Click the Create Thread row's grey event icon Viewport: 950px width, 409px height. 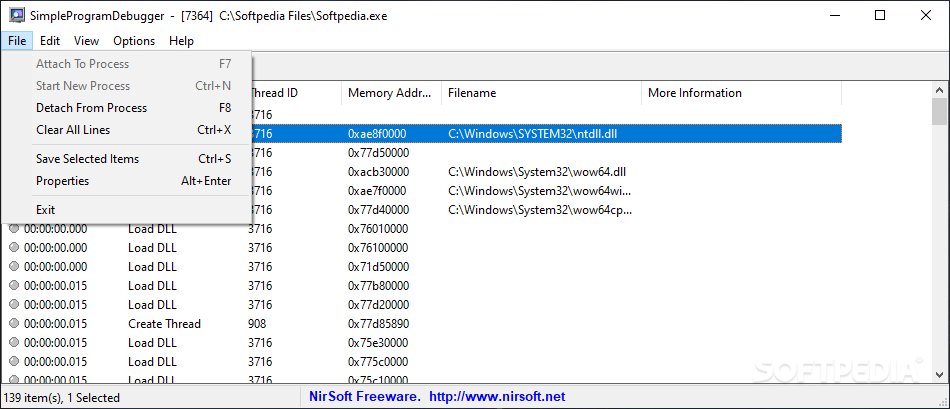(15, 323)
